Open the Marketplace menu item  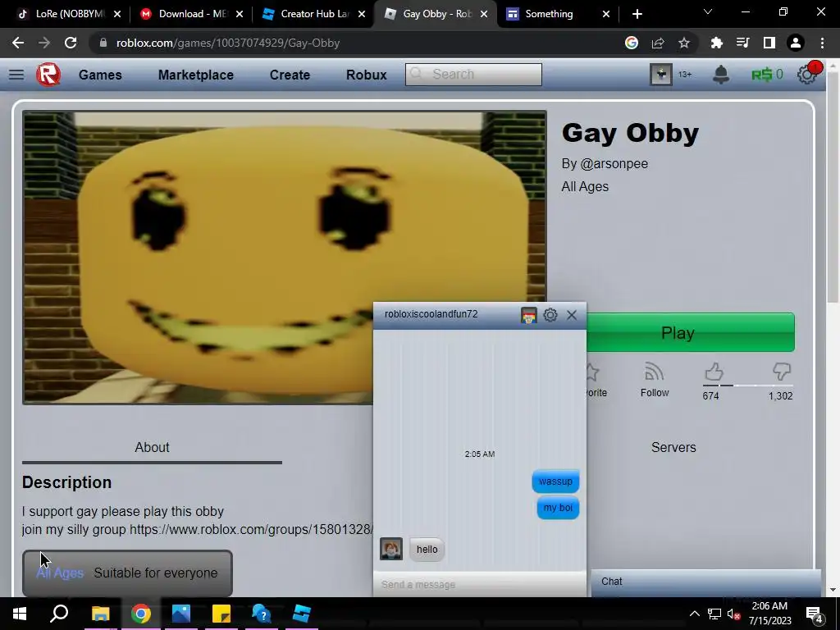(x=195, y=75)
